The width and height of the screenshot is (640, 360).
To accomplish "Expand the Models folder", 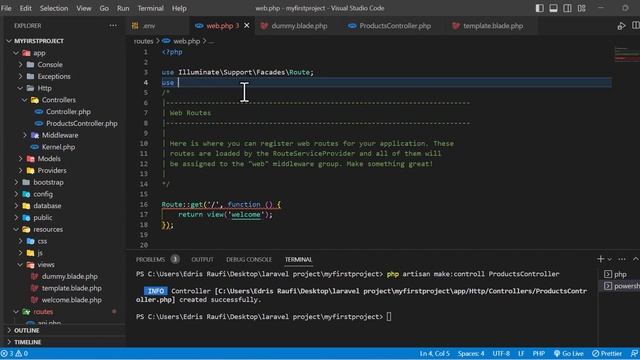I will click(x=20, y=158).
